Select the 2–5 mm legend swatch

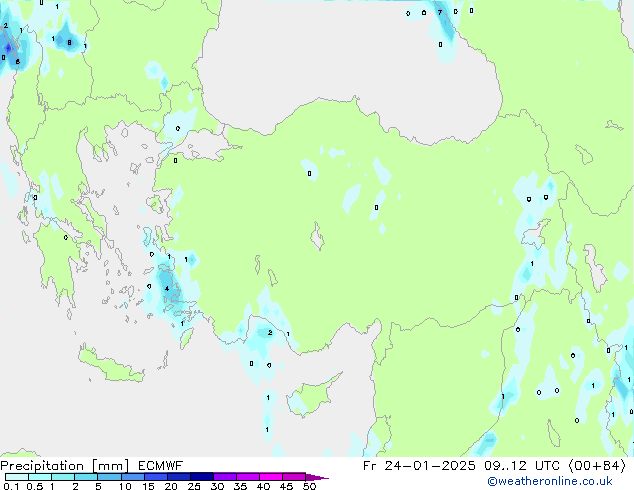(86, 477)
